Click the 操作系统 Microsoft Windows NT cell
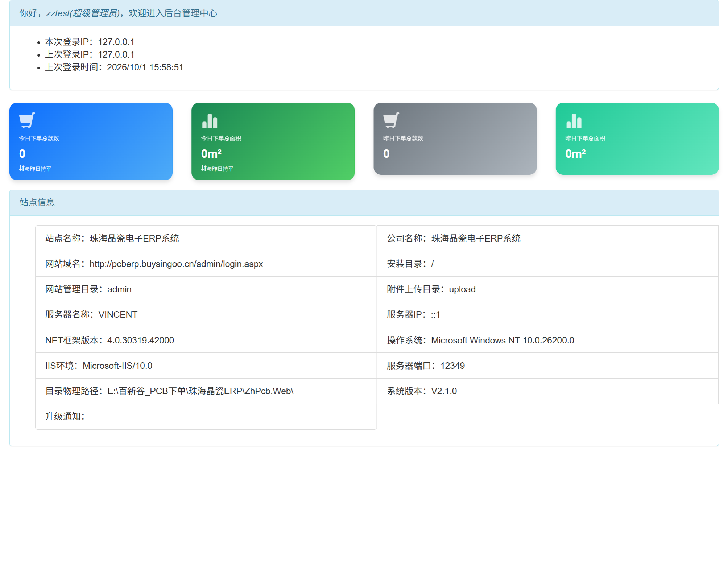728x561 pixels. click(547, 340)
